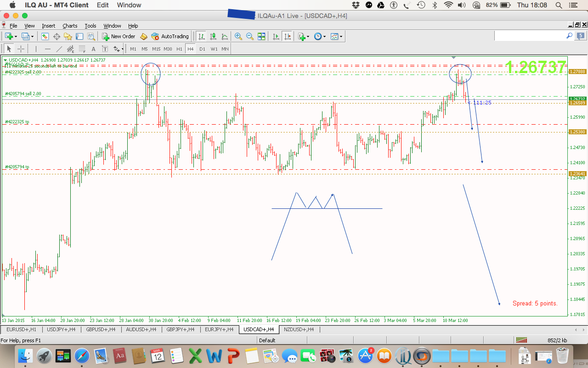Toggle the Market Watch panel

coord(44,36)
